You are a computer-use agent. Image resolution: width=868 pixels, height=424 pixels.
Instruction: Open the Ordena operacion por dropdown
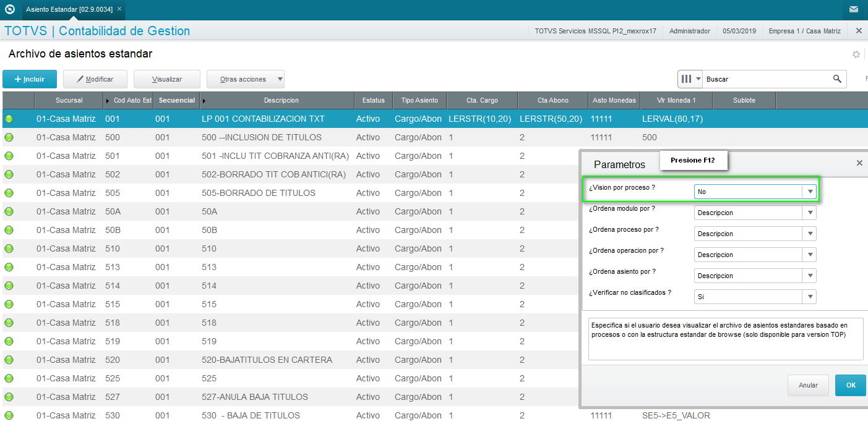809,255
